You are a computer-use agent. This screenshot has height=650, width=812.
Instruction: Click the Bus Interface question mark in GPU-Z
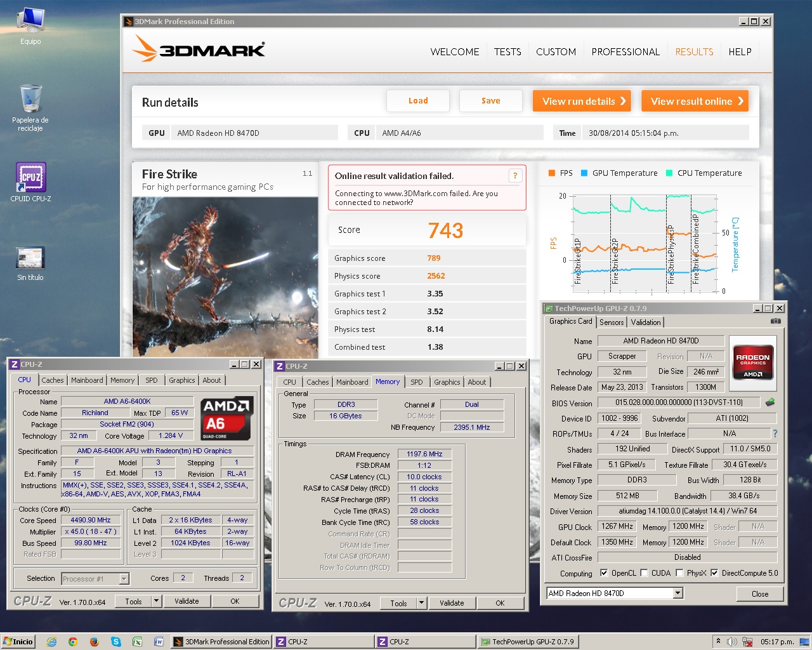pos(775,434)
